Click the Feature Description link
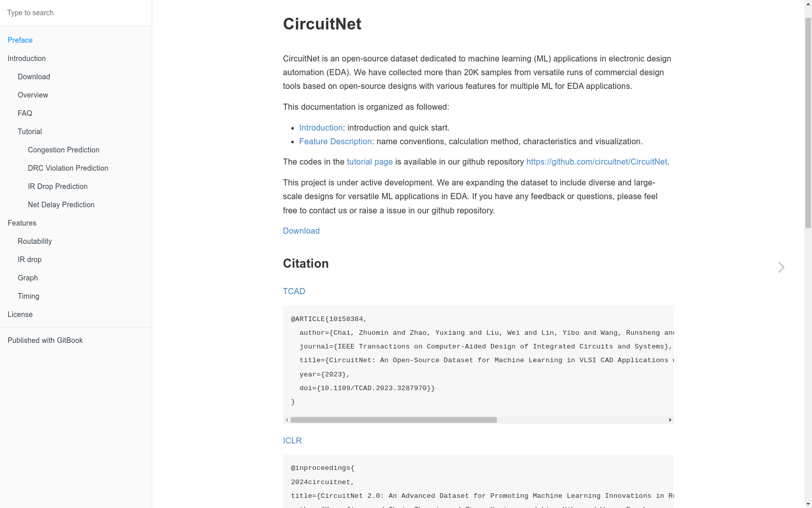The image size is (812, 508). (x=335, y=141)
